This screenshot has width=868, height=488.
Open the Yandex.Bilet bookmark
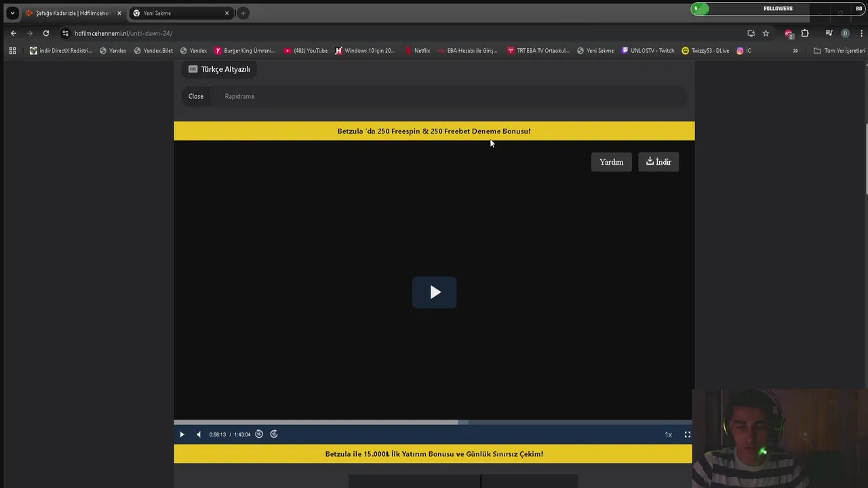coord(153,51)
